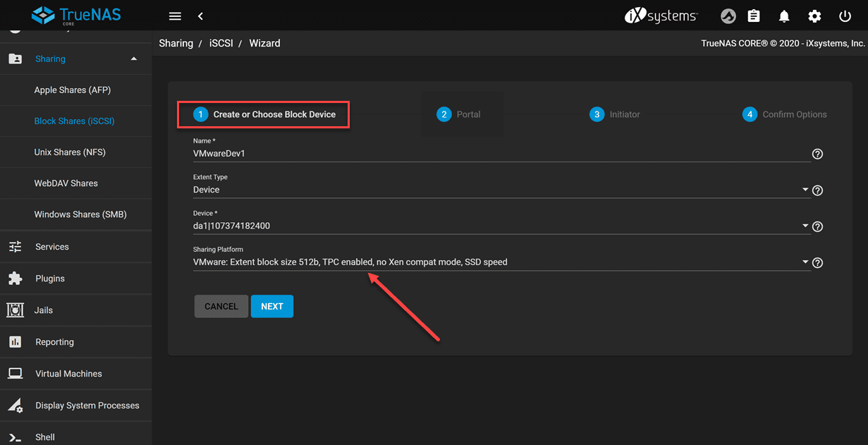Click the iSCSI breadcrumb link
This screenshot has height=445, width=868.
(x=221, y=43)
